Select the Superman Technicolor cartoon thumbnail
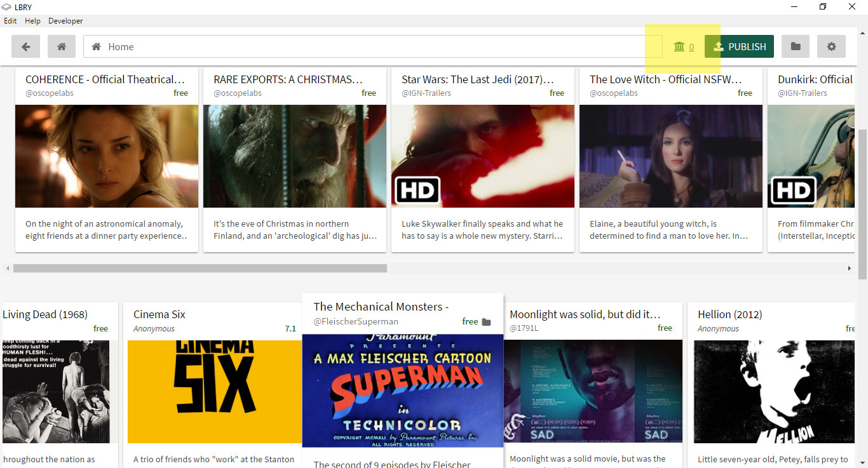Image resolution: width=868 pixels, height=468 pixels. [x=403, y=391]
